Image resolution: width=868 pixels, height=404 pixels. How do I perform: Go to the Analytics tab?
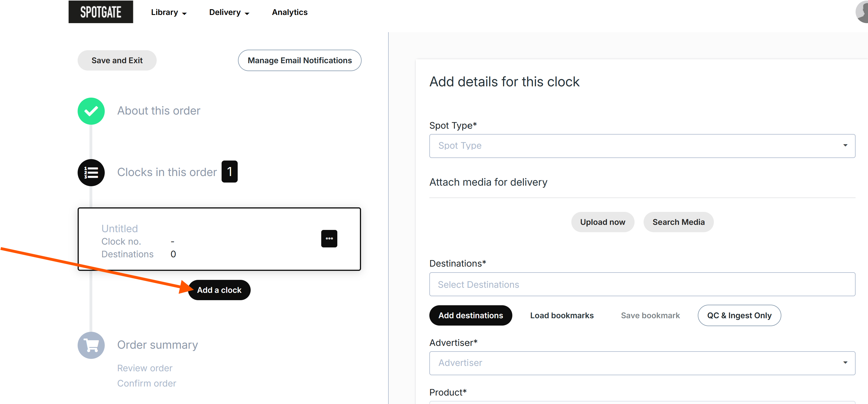pyautogui.click(x=289, y=12)
